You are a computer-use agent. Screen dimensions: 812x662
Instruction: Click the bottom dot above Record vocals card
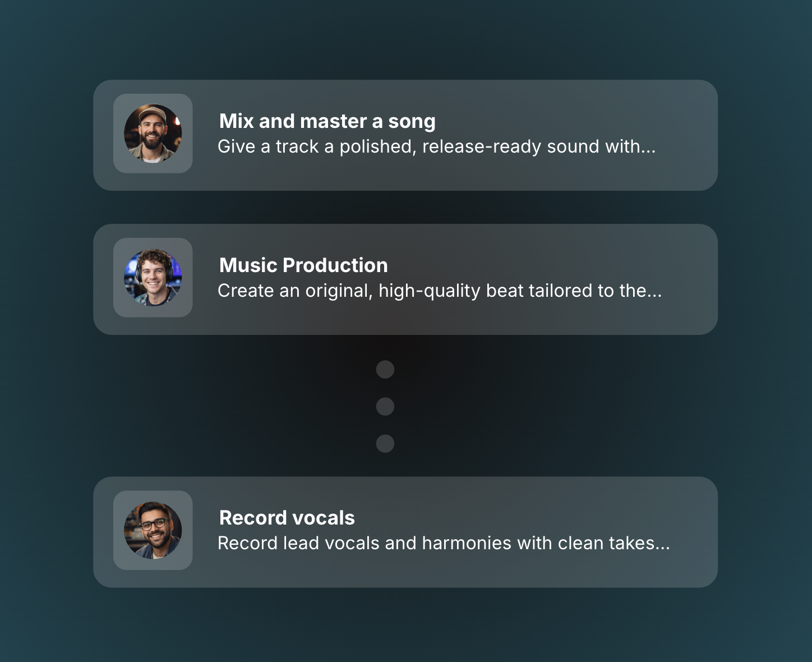point(385,444)
